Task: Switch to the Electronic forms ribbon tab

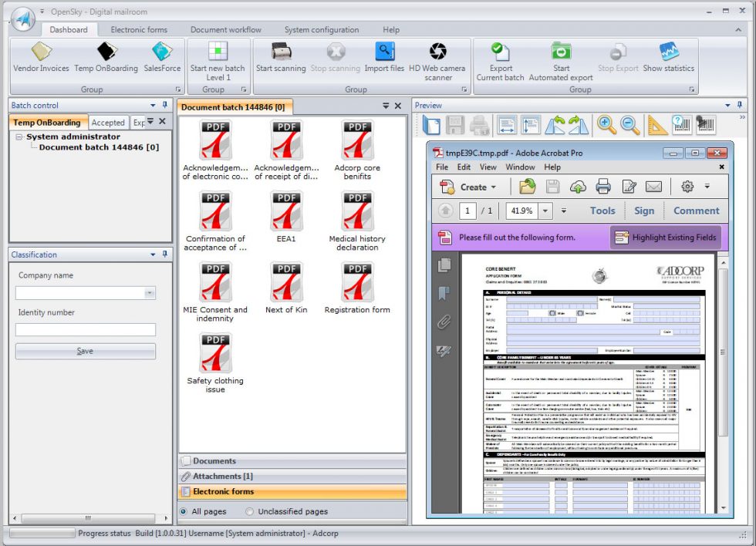Action: [x=139, y=30]
